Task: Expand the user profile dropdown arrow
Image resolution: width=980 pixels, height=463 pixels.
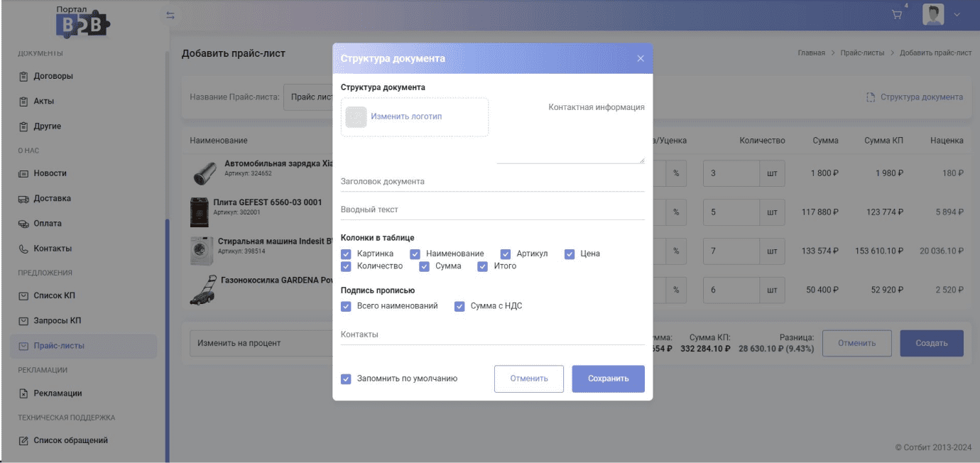Action: tap(957, 15)
